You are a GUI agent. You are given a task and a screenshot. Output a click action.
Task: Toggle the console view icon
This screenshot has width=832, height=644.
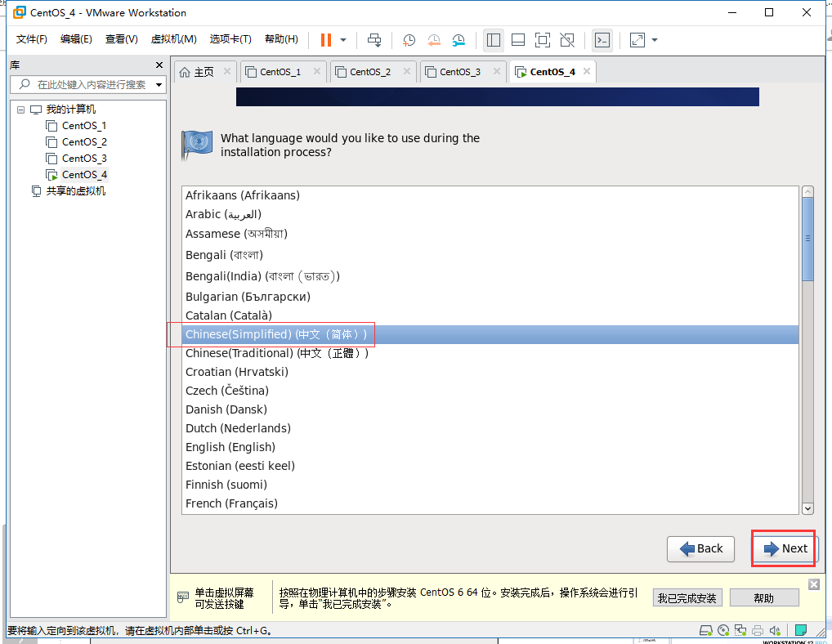pos(602,40)
